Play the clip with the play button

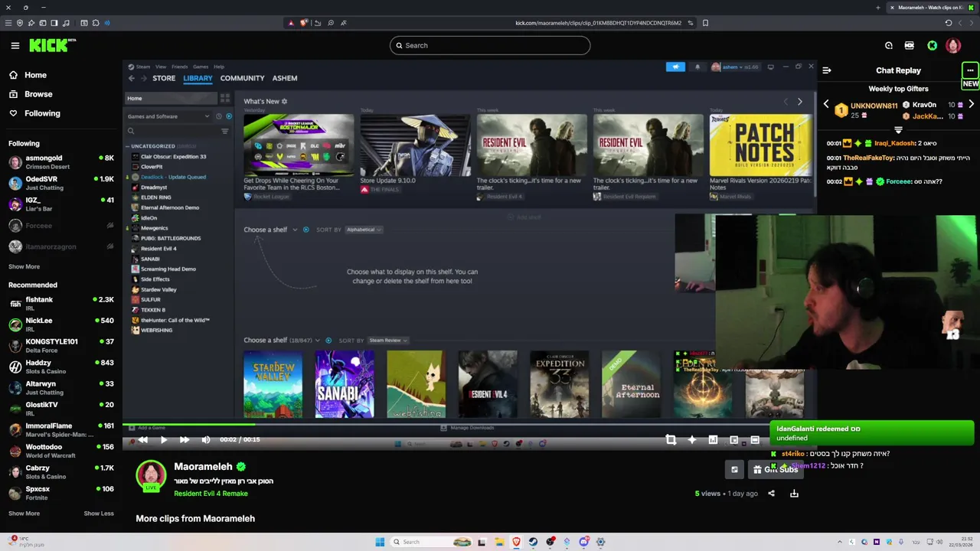(x=163, y=440)
